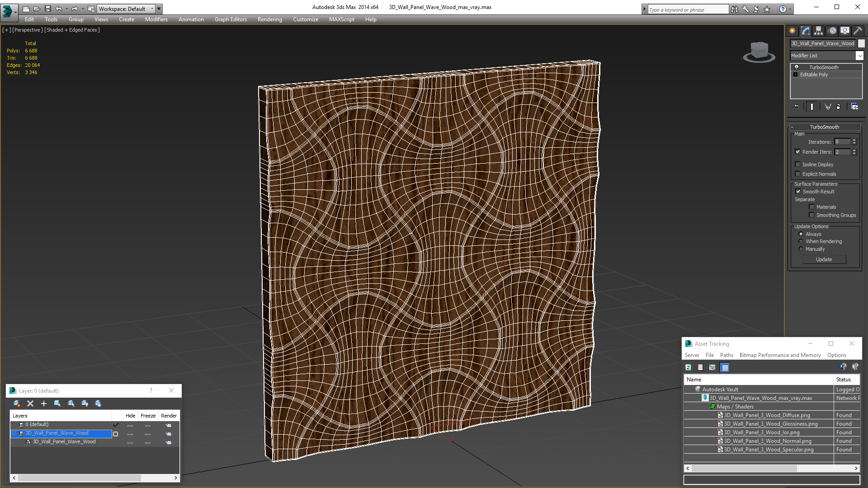Click Configure Modifier Sets icon
868x488 pixels.
point(854,107)
